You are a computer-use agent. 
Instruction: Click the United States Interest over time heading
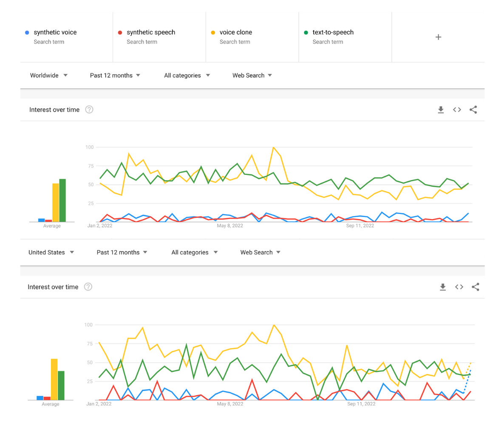click(53, 287)
